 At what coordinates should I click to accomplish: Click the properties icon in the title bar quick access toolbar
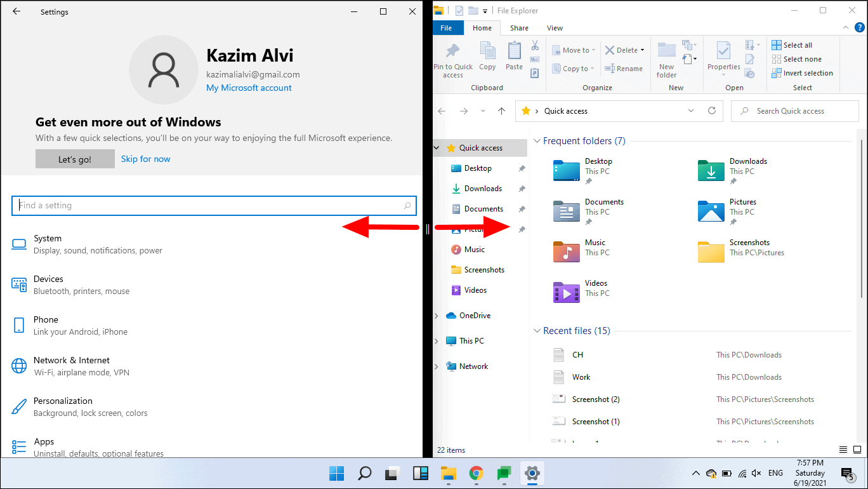click(459, 11)
